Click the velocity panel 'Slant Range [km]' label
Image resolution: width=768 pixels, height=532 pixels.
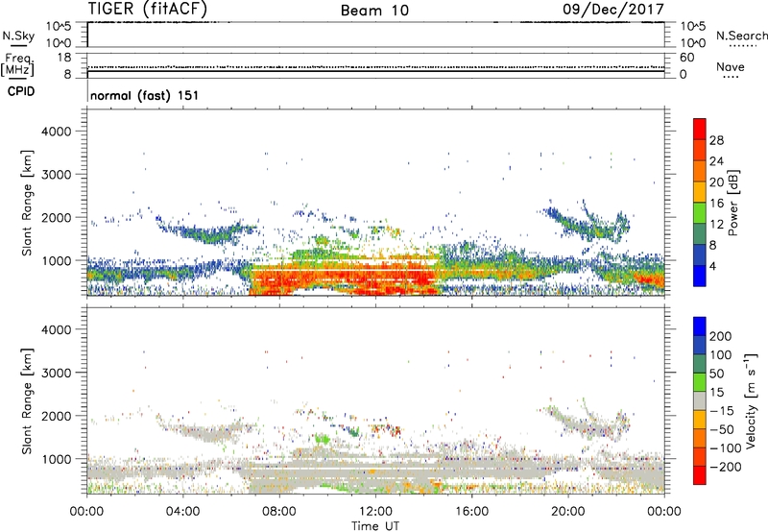coord(27,401)
